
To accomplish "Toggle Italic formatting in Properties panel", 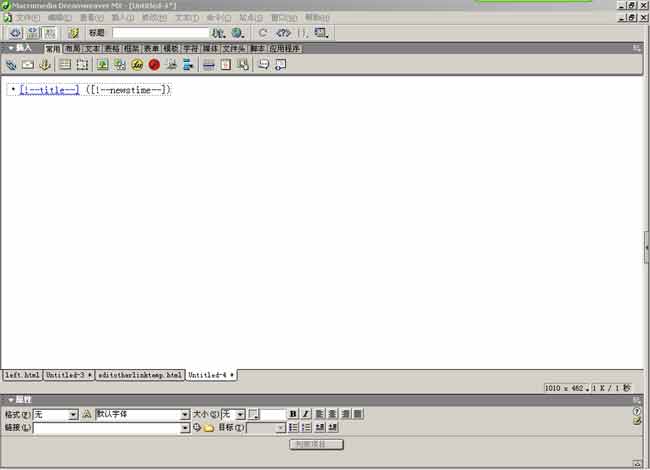I will (306, 414).
